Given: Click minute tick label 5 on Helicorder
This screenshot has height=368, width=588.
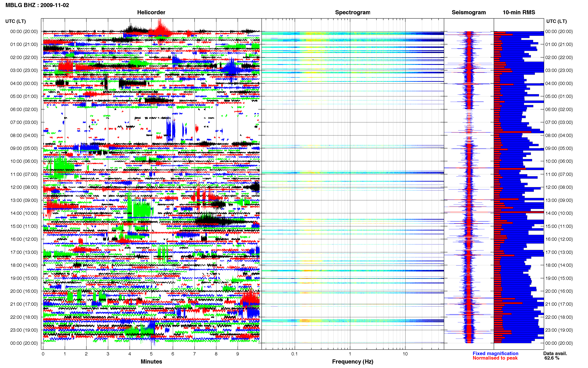Looking at the screenshot, I should [x=151, y=354].
